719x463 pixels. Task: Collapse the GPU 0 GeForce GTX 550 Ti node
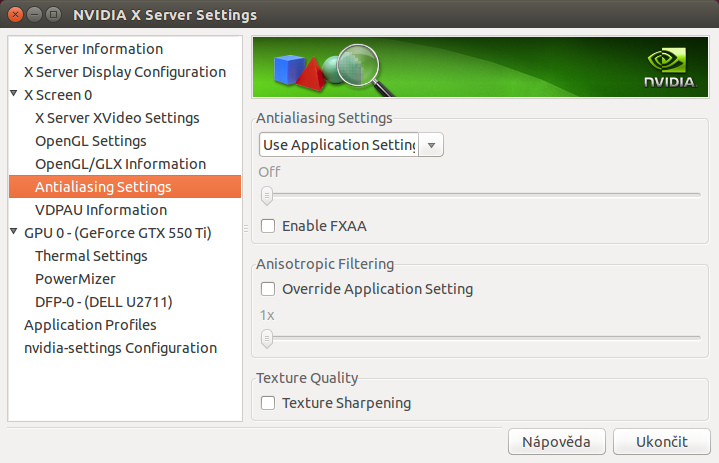(14, 233)
